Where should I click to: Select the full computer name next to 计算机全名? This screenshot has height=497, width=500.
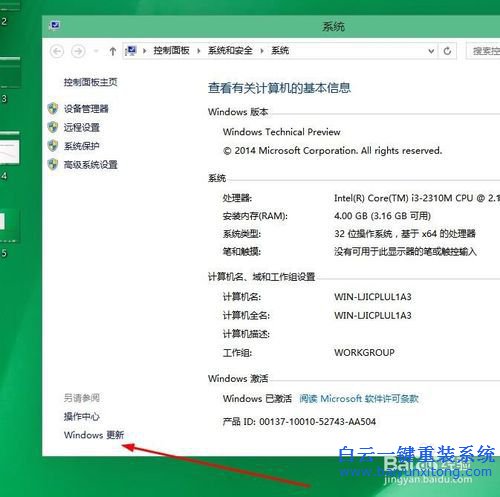(x=373, y=315)
